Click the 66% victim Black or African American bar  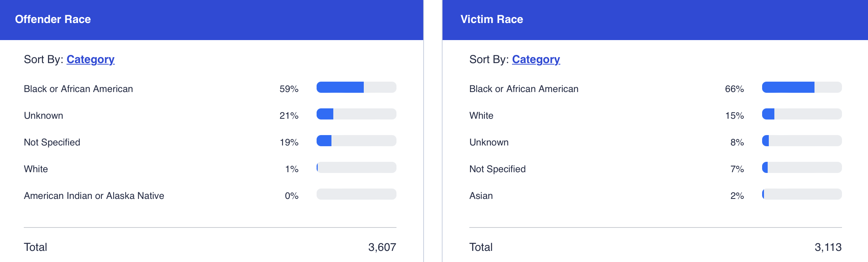pyautogui.click(x=801, y=87)
